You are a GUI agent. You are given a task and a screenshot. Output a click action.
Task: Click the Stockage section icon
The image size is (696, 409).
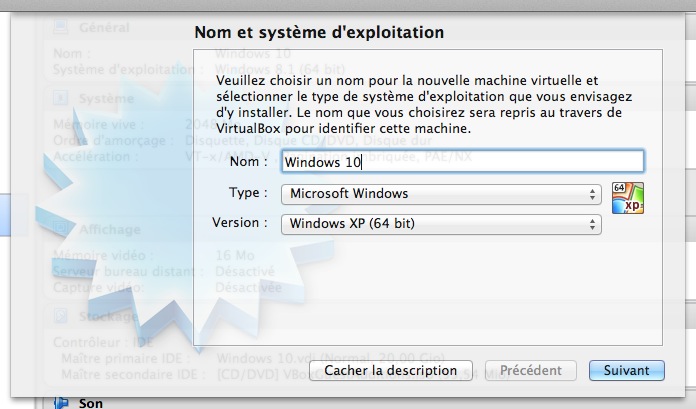pos(60,317)
